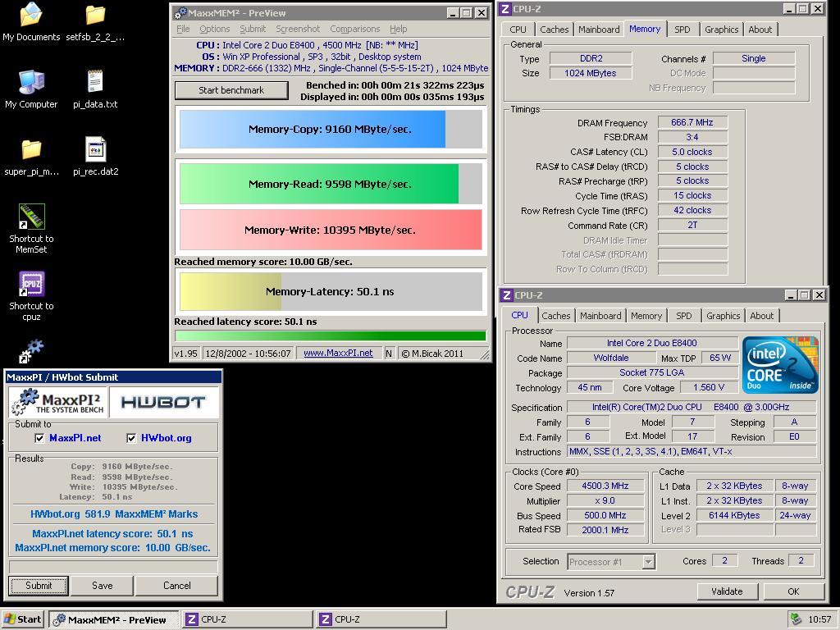Switch to Caches tab in top CPU-Z window
Image resolution: width=840 pixels, height=630 pixels.
point(554,30)
